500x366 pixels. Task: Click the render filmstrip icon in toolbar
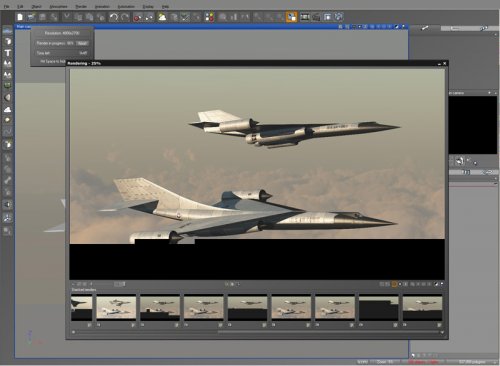coord(305,17)
